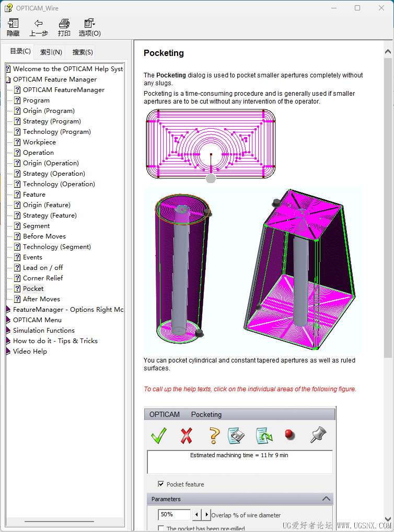Open the Strategy (Operation) topic
Viewport: 394px width, 532px height.
click(54, 173)
